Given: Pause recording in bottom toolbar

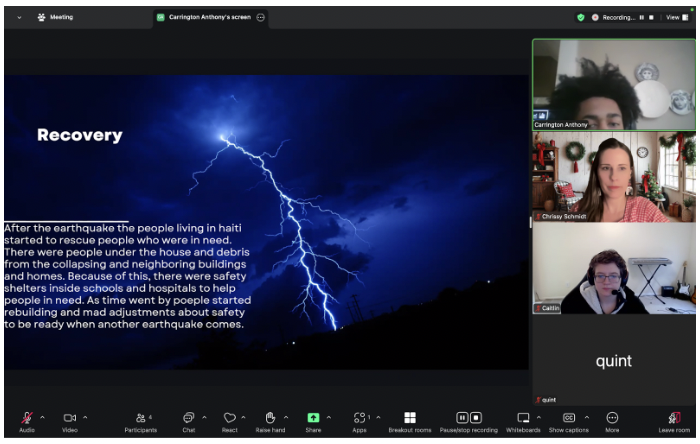Looking at the screenshot, I should 462,418.
